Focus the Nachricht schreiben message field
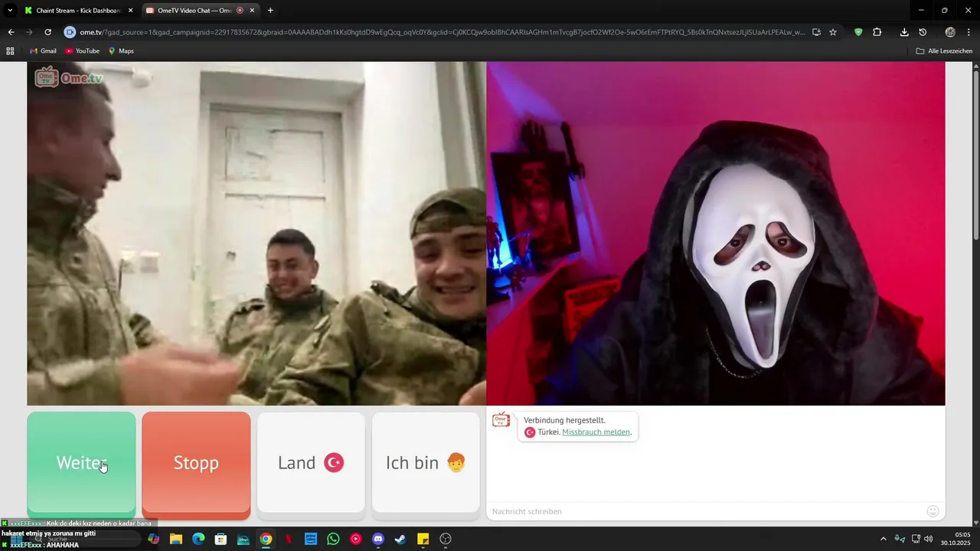This screenshot has height=551, width=980. pos(704,511)
